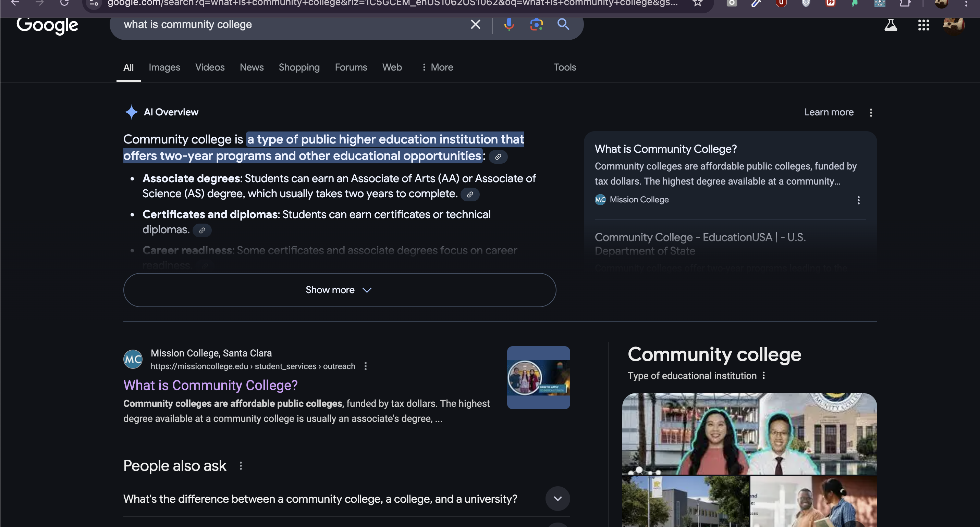Open the Google account profile picture
980x527 pixels.
point(953,25)
